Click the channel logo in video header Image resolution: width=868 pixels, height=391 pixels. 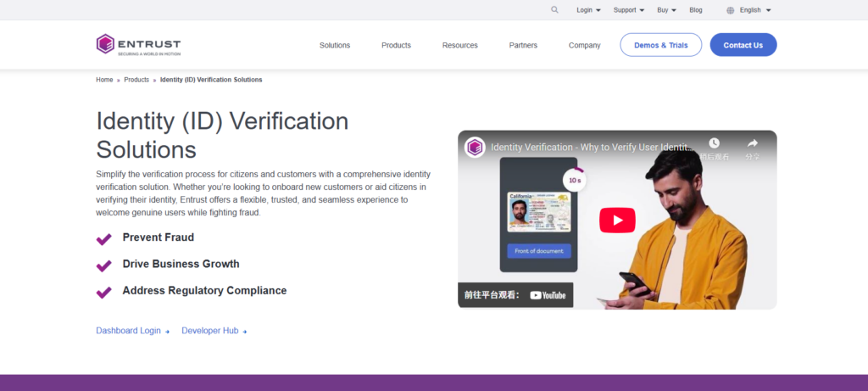pos(475,147)
